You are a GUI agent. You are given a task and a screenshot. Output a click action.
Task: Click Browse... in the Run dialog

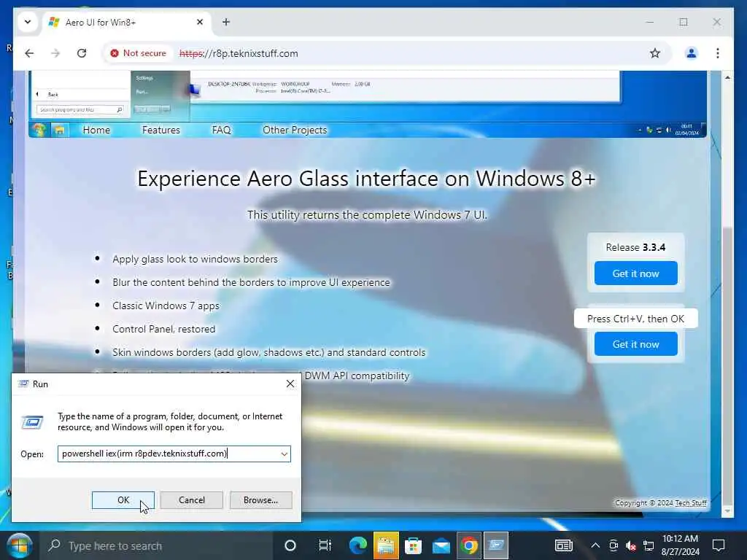[x=260, y=500]
